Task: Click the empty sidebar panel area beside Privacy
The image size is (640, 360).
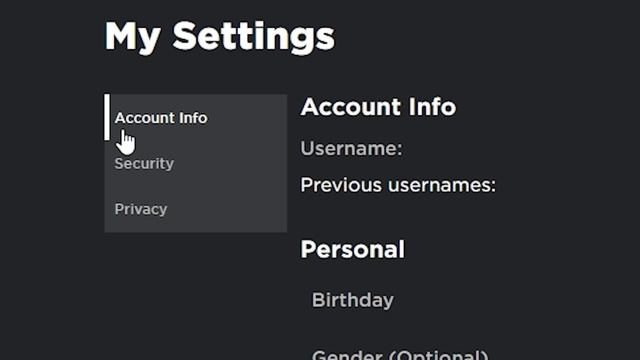Action: coord(229,209)
